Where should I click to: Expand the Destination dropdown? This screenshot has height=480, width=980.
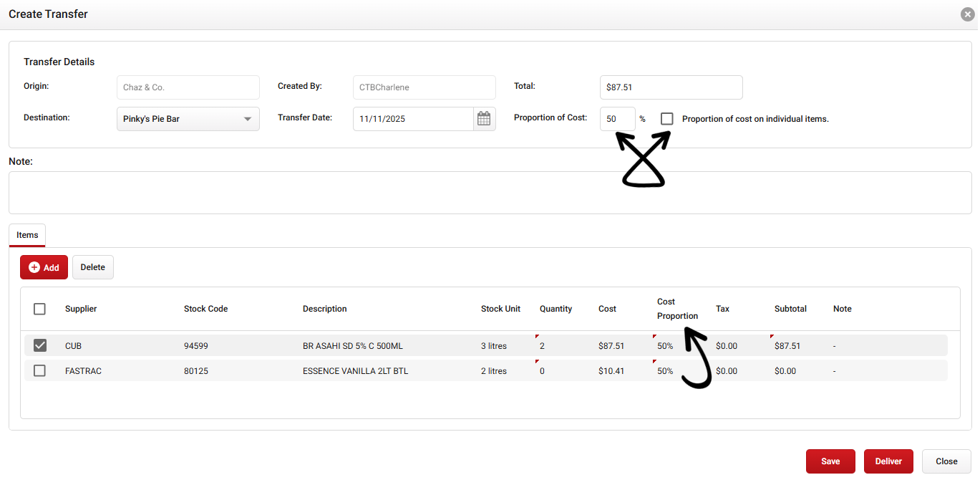188,119
